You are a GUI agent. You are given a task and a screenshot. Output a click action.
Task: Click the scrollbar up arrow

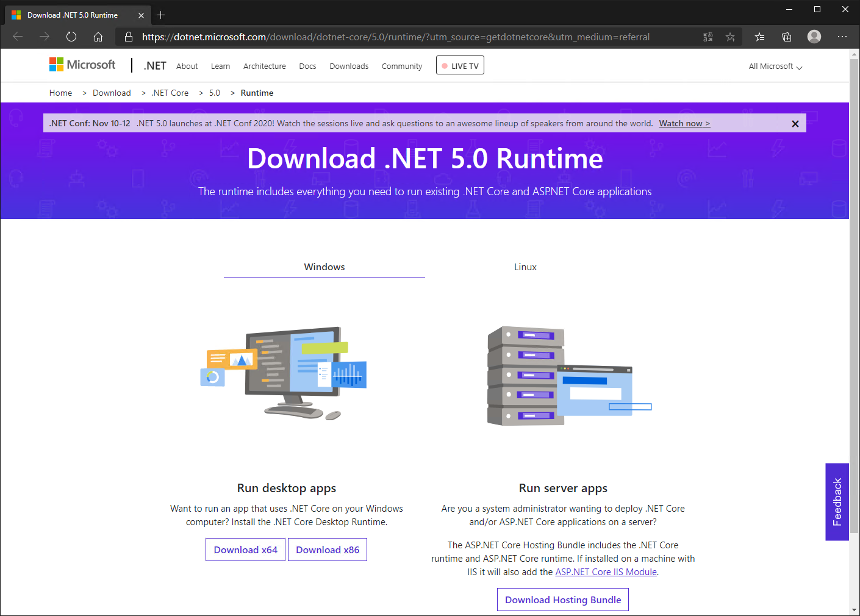(854, 54)
